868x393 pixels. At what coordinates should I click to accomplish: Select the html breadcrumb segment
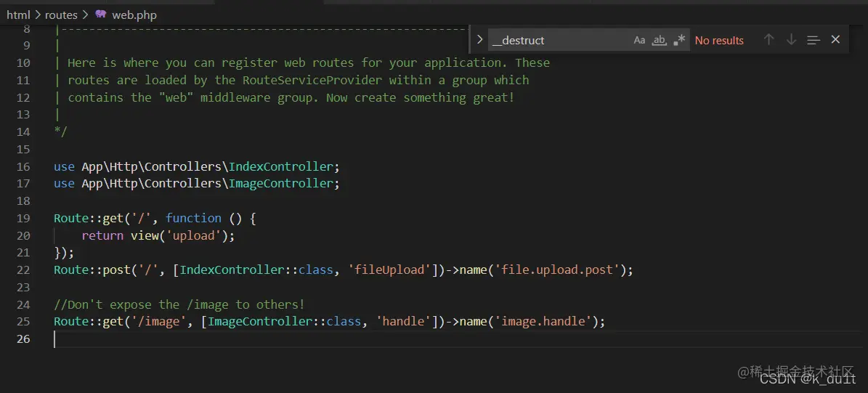click(x=17, y=15)
